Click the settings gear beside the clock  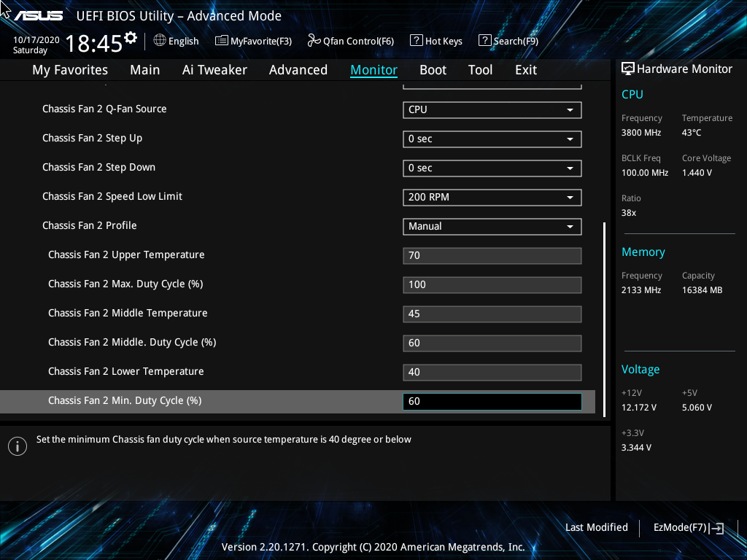(x=131, y=38)
